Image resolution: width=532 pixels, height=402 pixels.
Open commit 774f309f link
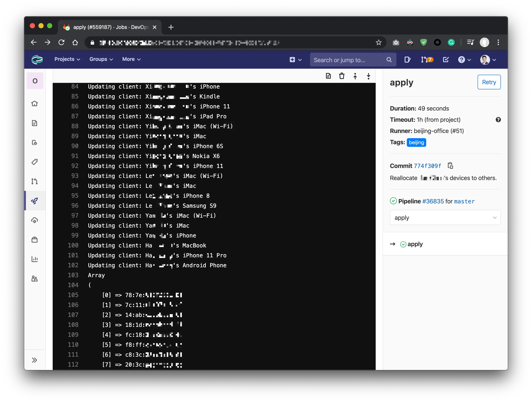tap(427, 166)
